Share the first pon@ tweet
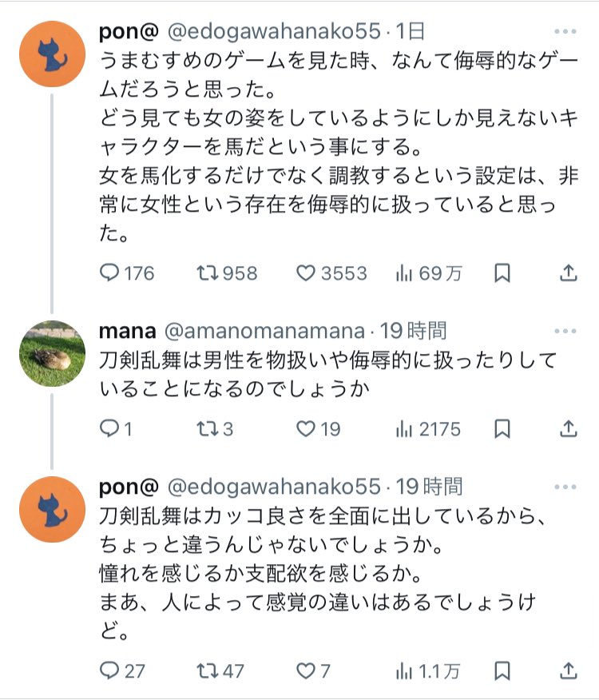The image size is (599, 700). (x=568, y=273)
